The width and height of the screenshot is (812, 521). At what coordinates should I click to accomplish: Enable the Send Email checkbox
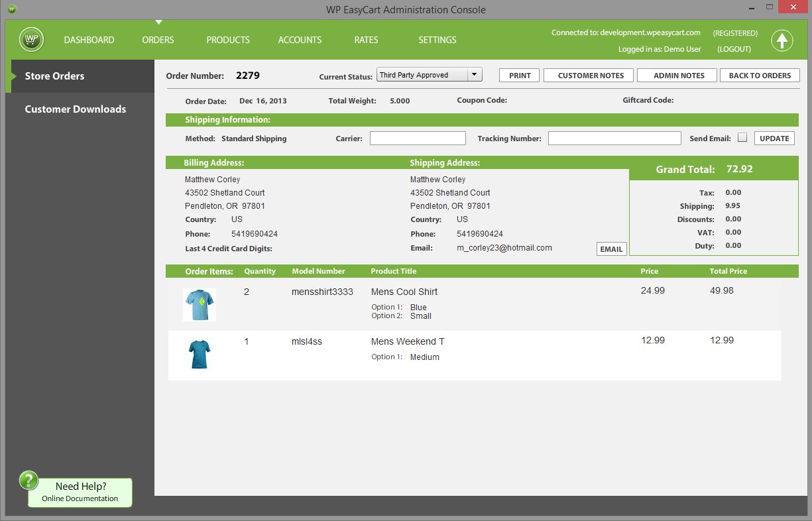click(x=742, y=138)
